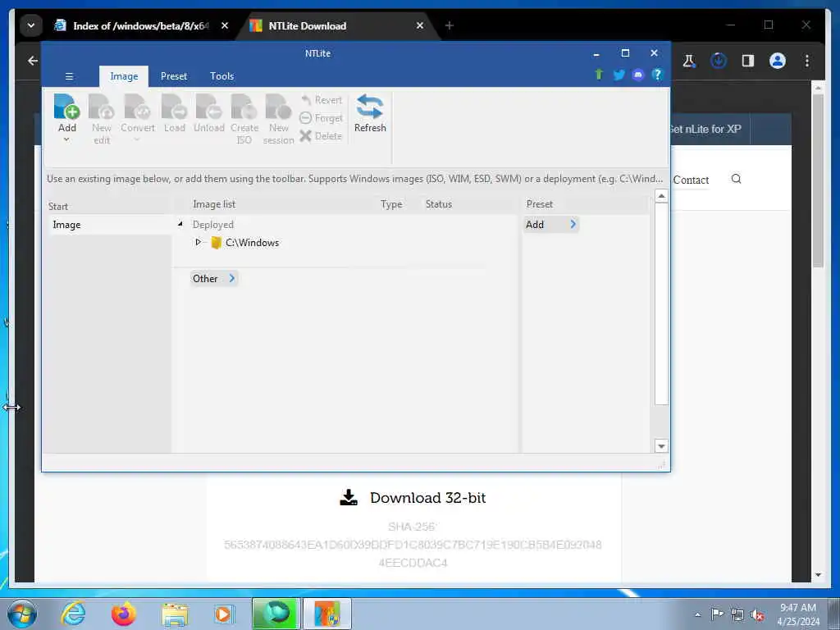Expand the Other image options

point(214,279)
